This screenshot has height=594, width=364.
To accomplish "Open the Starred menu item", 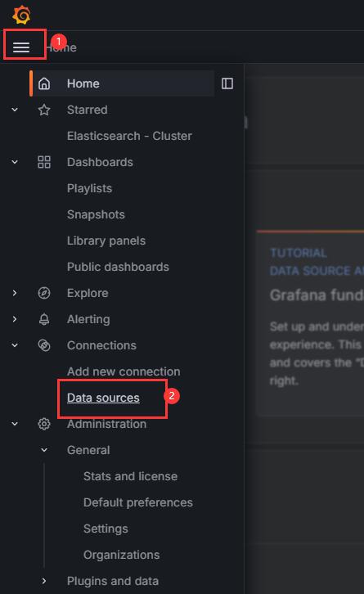I will tap(88, 110).
